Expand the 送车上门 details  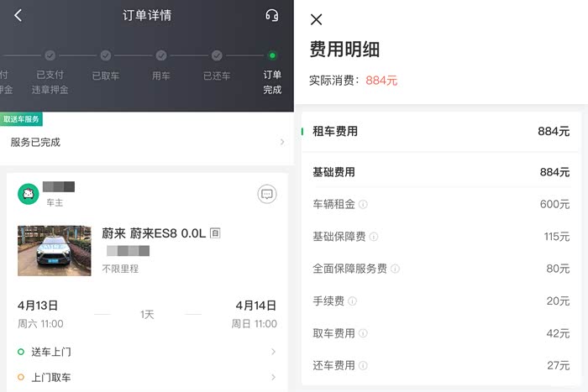click(147, 352)
